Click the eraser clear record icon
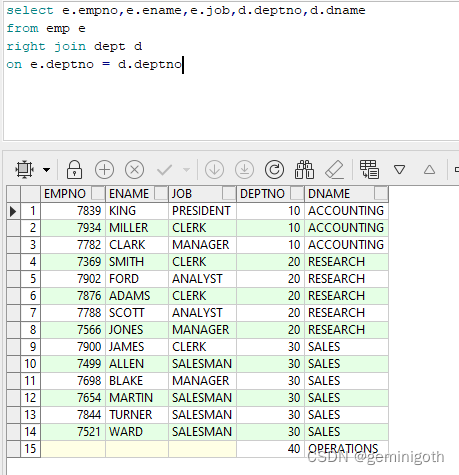 [334, 169]
